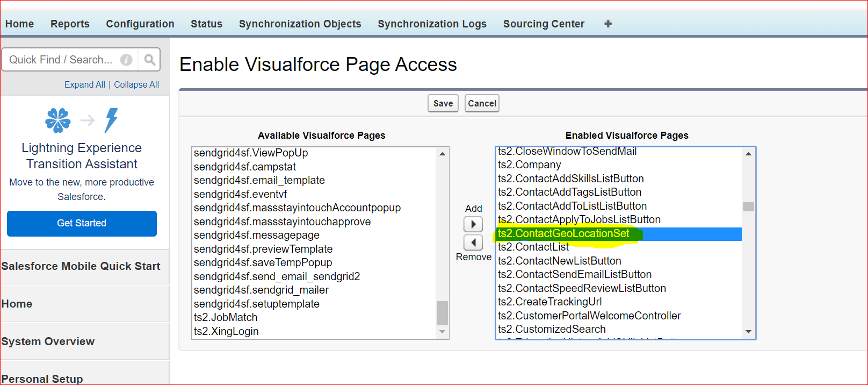Viewport: 868px width, 385px height.
Task: Open the System Overview section
Action: tap(48, 341)
